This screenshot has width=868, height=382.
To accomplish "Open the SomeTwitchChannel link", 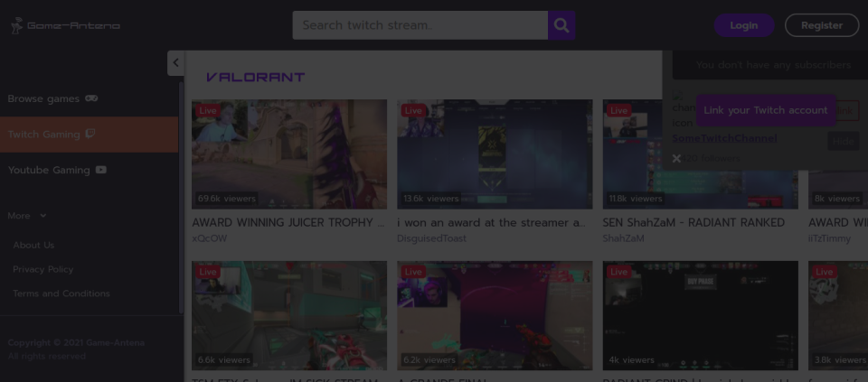I will pos(724,138).
